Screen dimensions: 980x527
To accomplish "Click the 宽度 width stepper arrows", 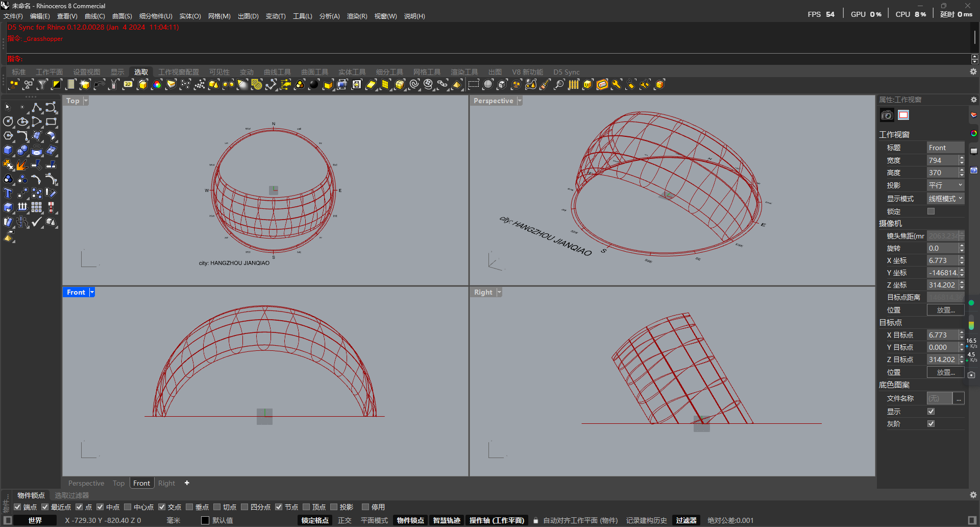I will 962,160.
